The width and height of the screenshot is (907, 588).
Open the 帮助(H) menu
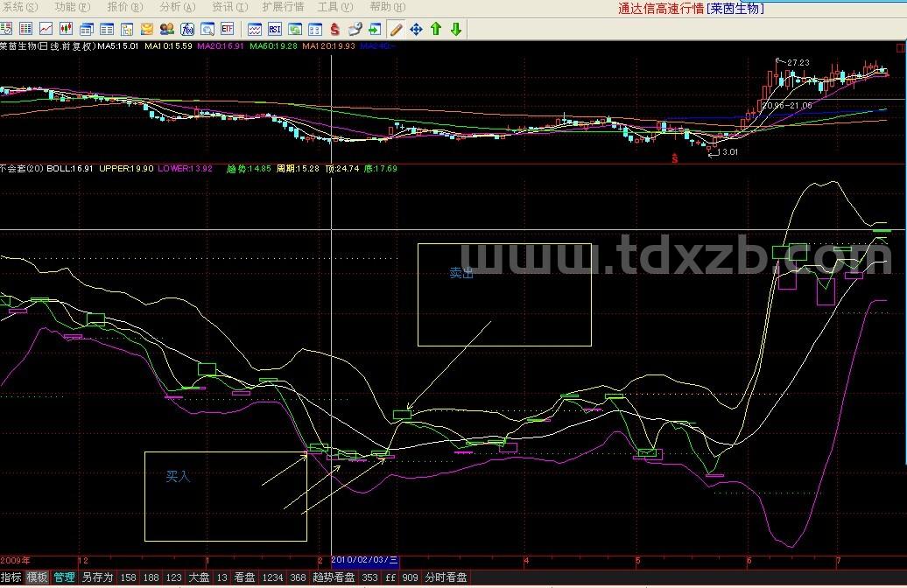388,7
